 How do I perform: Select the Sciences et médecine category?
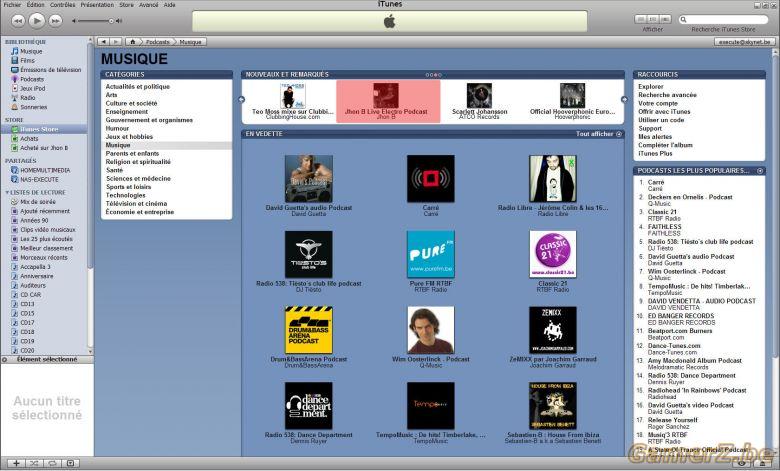click(x=138, y=179)
